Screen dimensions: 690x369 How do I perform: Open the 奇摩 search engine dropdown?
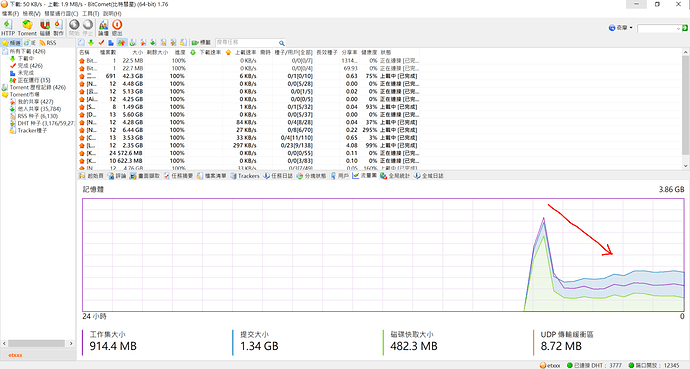[x=621, y=28]
